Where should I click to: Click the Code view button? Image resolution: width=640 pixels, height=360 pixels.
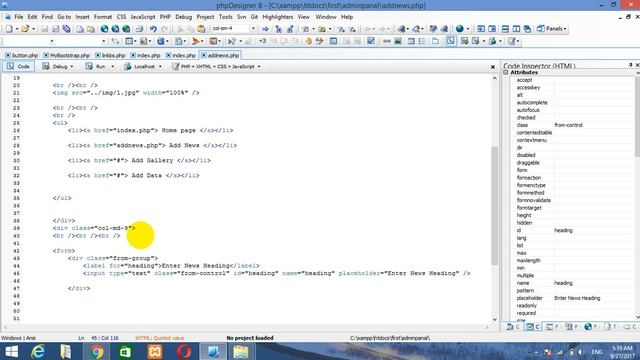[18, 66]
